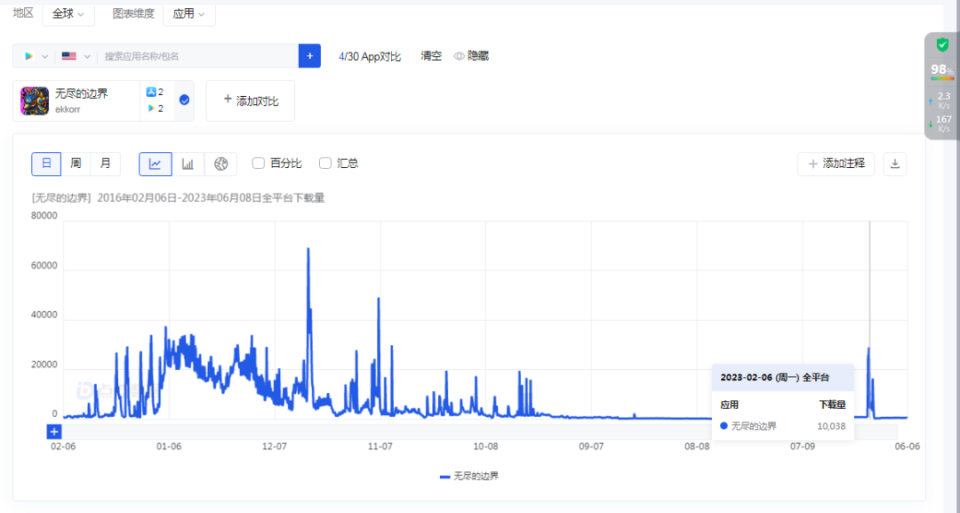Enable the 百分比 checkbox
960x513 pixels.
coord(258,163)
